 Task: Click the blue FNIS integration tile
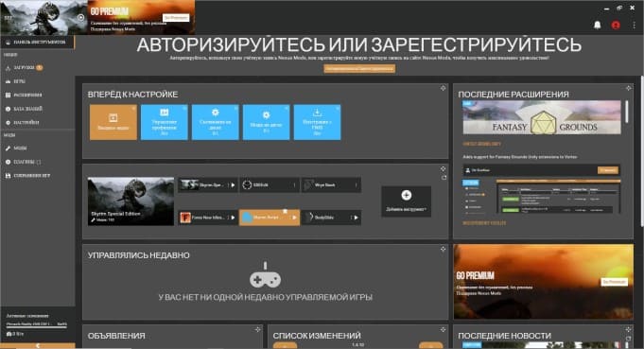(317, 122)
